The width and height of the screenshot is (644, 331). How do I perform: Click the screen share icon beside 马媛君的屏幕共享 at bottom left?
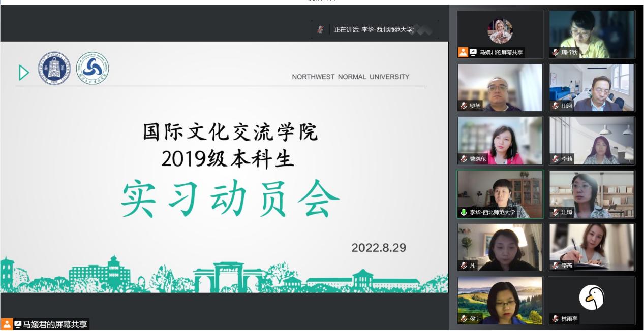coord(18,324)
